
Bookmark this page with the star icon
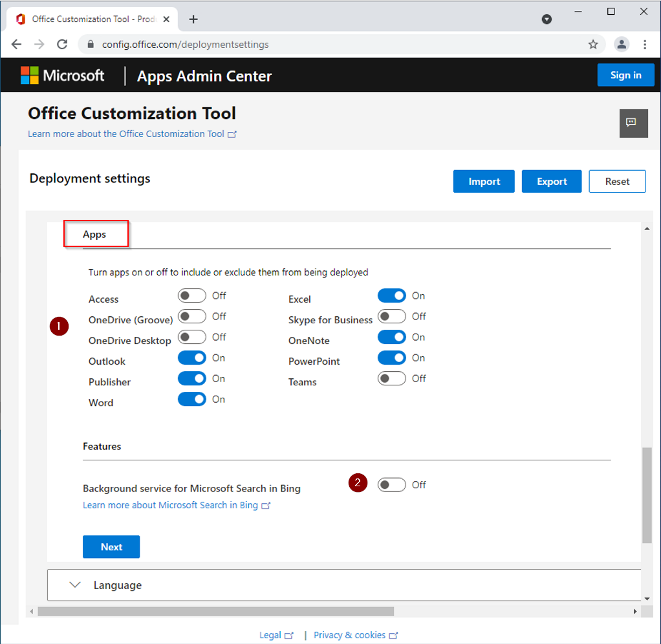point(593,44)
